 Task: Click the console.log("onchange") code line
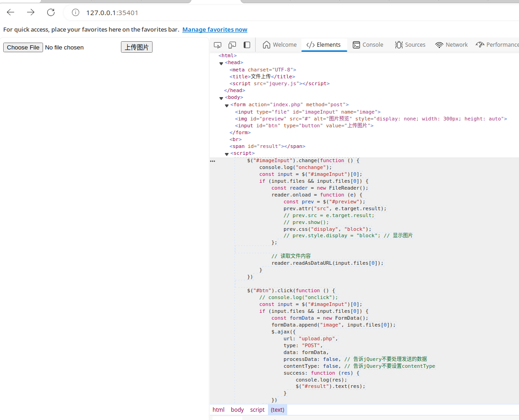pyautogui.click(x=295, y=168)
